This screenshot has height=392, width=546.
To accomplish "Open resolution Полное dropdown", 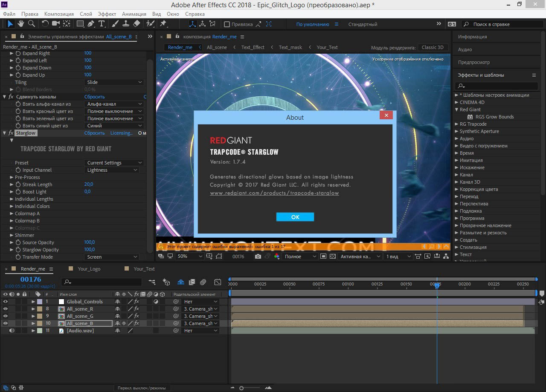I will click(300, 257).
